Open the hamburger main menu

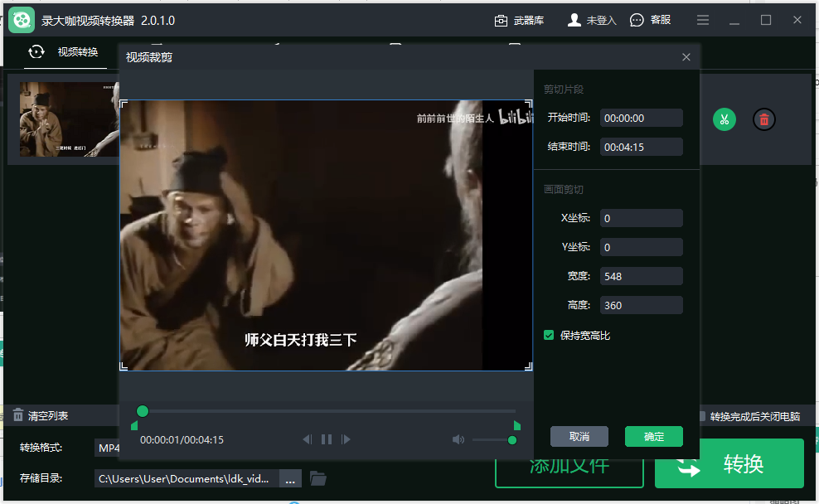(702, 20)
